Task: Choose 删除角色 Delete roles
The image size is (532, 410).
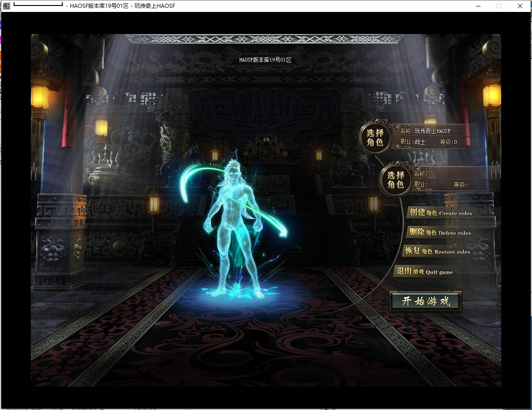Action: [x=440, y=232]
